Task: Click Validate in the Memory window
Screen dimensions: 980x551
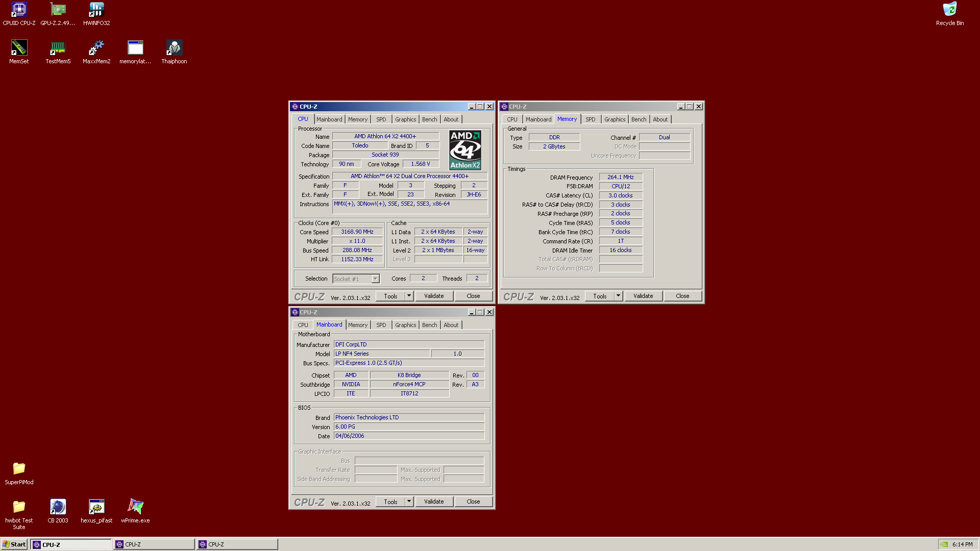Action: coord(643,296)
